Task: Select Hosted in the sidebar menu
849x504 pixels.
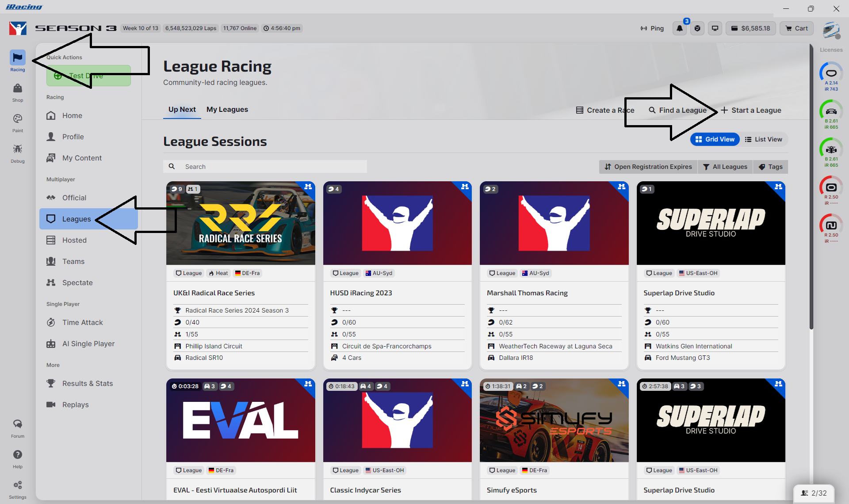Action: (x=74, y=240)
